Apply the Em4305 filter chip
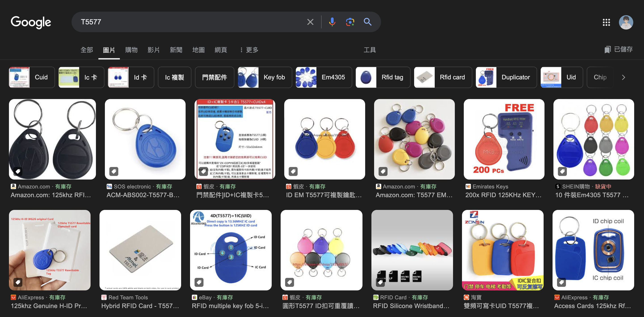 point(324,77)
